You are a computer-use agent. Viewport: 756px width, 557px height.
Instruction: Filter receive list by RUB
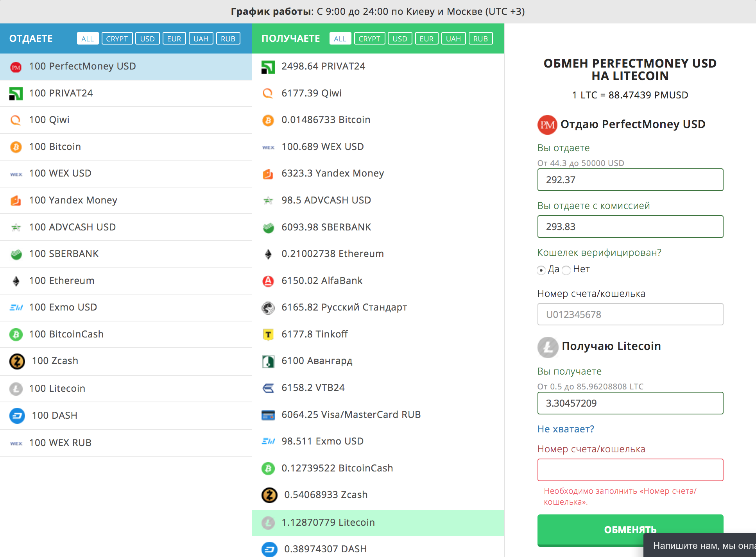pyautogui.click(x=480, y=39)
